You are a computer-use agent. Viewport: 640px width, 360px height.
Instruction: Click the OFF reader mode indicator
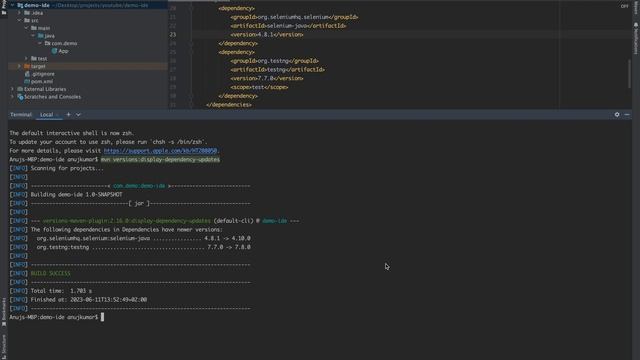point(624,6)
